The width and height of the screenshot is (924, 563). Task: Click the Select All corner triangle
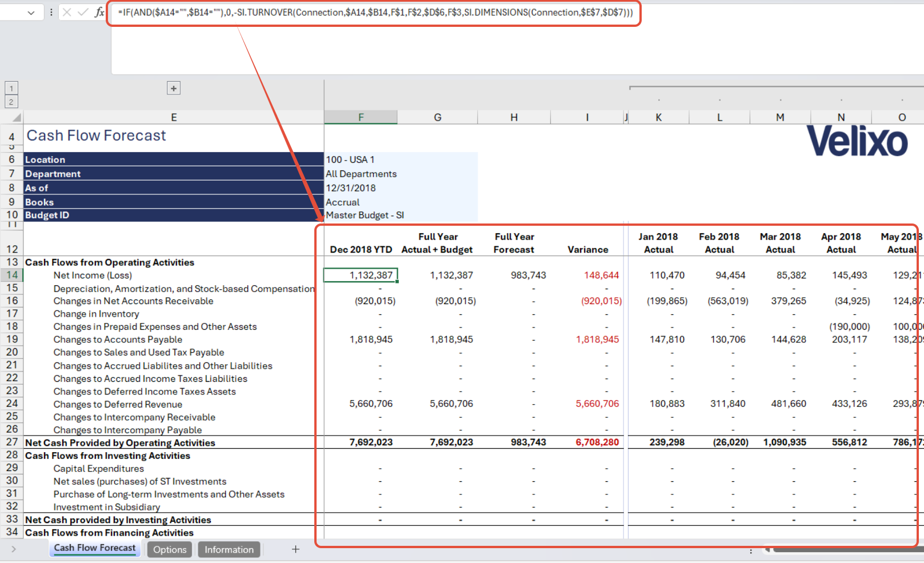(x=17, y=117)
